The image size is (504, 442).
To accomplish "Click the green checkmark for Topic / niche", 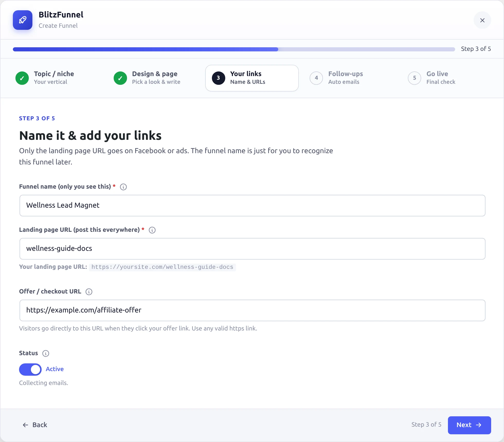I will click(x=22, y=78).
